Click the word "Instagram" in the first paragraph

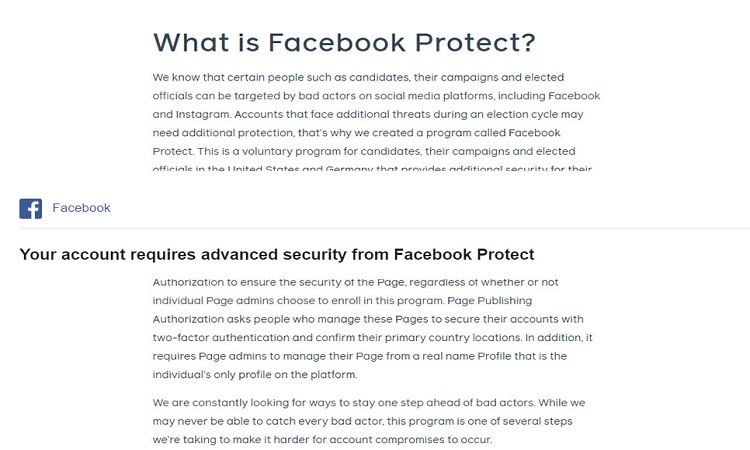[203, 114]
